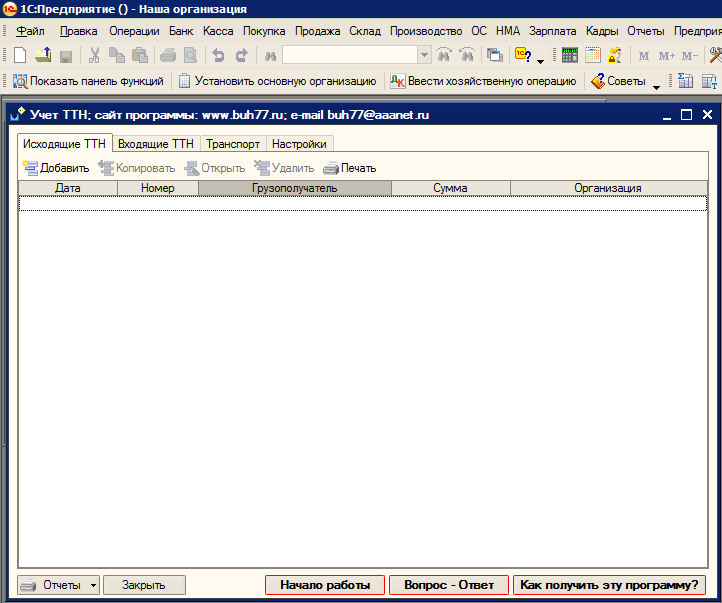The image size is (722, 603).
Task: Click Ввести хозяйственную операцию
Action: (x=483, y=81)
